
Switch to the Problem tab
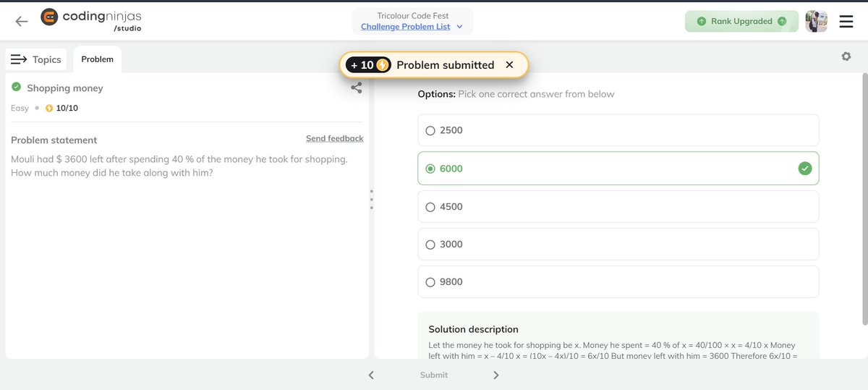tap(98, 59)
